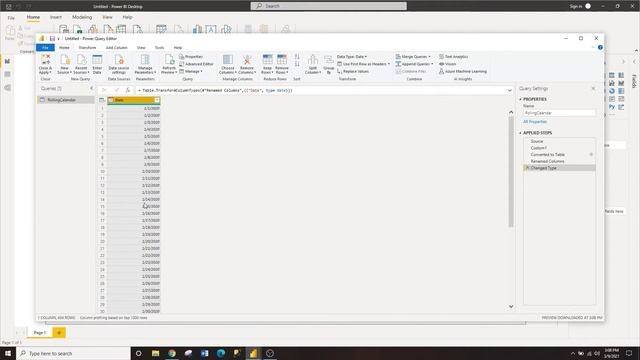Open the Recent Sources button
This screenshot has width=640, height=360.
(81, 64)
